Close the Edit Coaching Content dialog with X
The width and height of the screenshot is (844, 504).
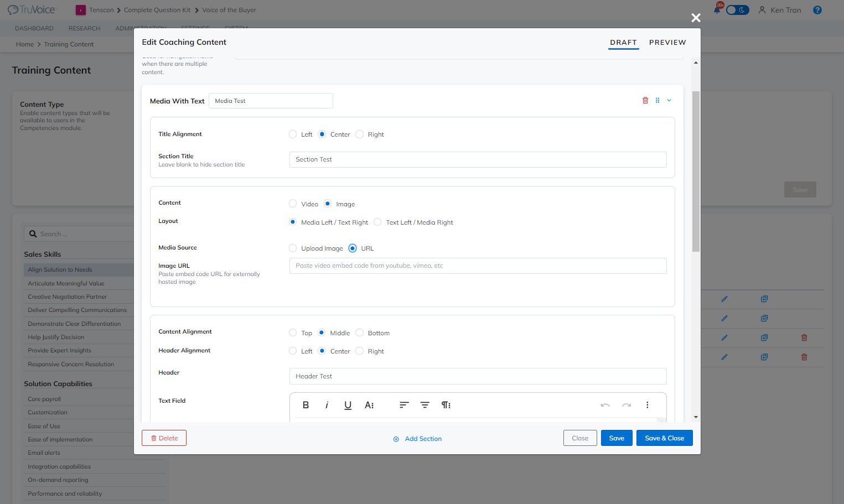pyautogui.click(x=696, y=18)
